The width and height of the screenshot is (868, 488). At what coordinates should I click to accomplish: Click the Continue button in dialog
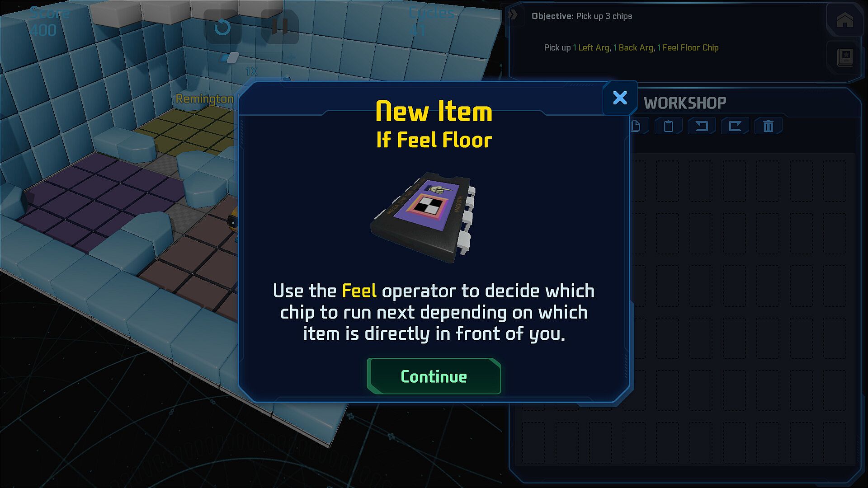pos(434,376)
